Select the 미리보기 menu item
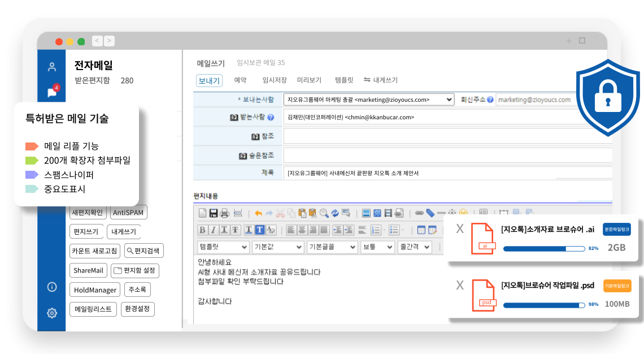The image size is (644, 354). (x=309, y=80)
